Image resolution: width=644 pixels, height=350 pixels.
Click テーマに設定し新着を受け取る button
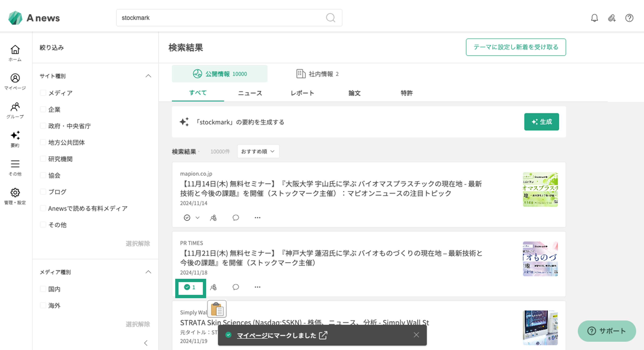[x=516, y=47]
